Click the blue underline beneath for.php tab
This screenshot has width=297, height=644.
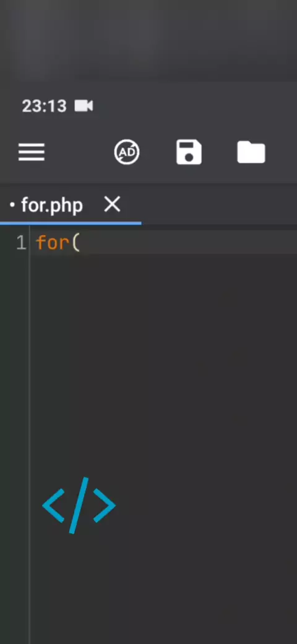coord(71,223)
